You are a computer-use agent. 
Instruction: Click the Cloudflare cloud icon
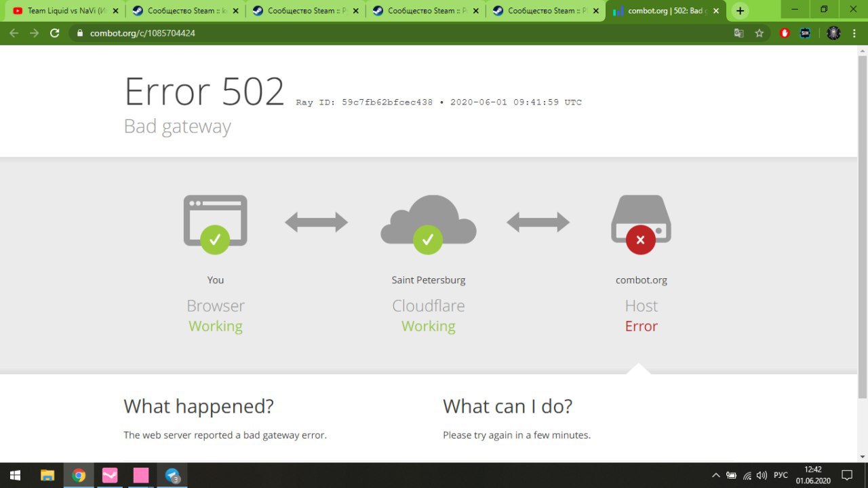[429, 224]
